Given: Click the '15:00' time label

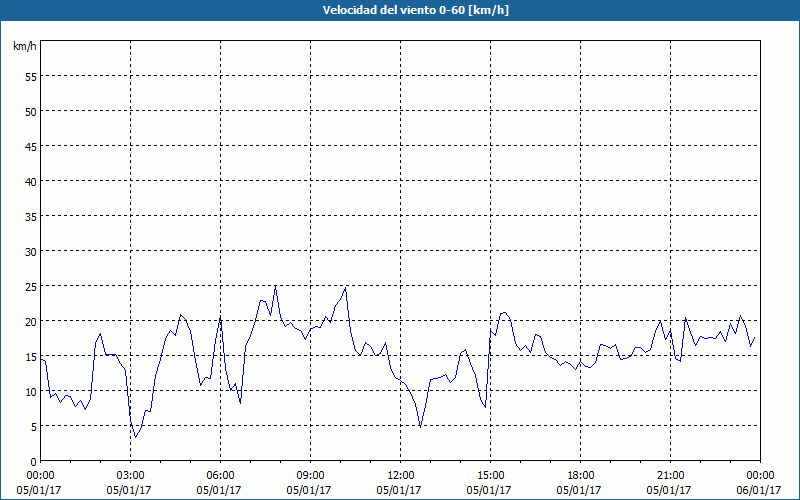Looking at the screenshot, I should coord(490,476).
